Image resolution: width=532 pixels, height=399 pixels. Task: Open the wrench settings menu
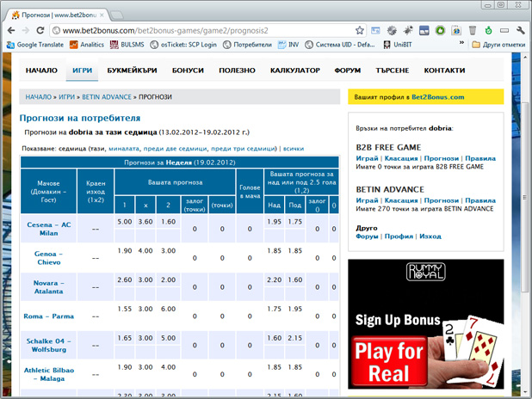521,30
